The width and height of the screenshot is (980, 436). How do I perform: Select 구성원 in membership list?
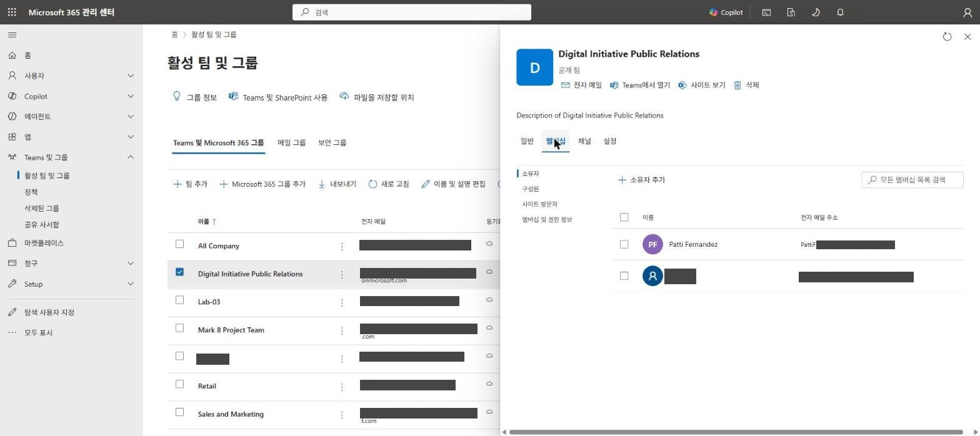[x=530, y=189]
